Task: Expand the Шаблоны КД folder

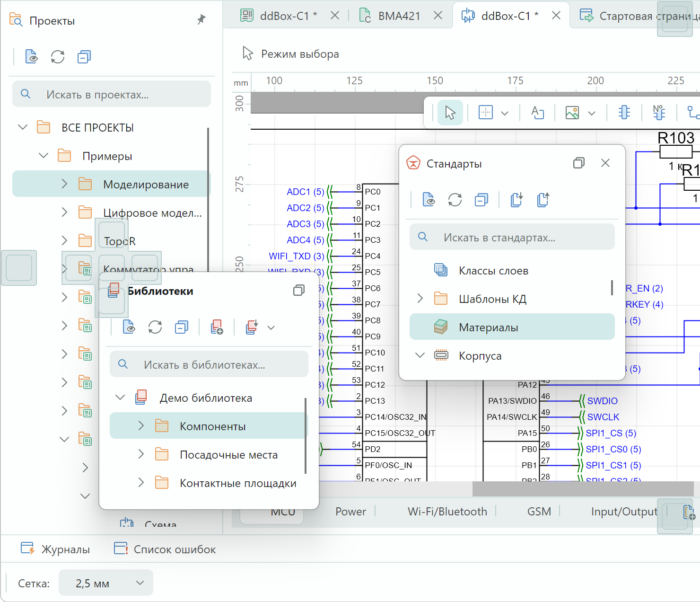Action: pos(420,298)
